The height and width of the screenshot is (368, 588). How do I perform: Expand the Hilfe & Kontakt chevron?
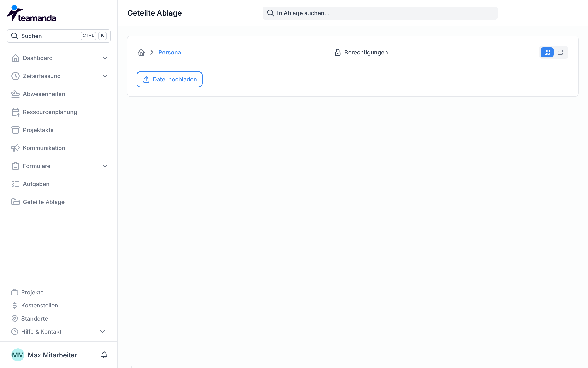[102, 332]
